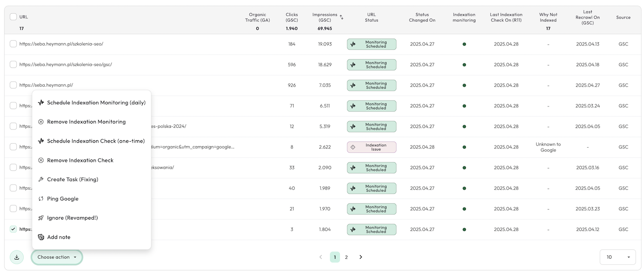Click the Indexation Issue status badge

(x=371, y=147)
